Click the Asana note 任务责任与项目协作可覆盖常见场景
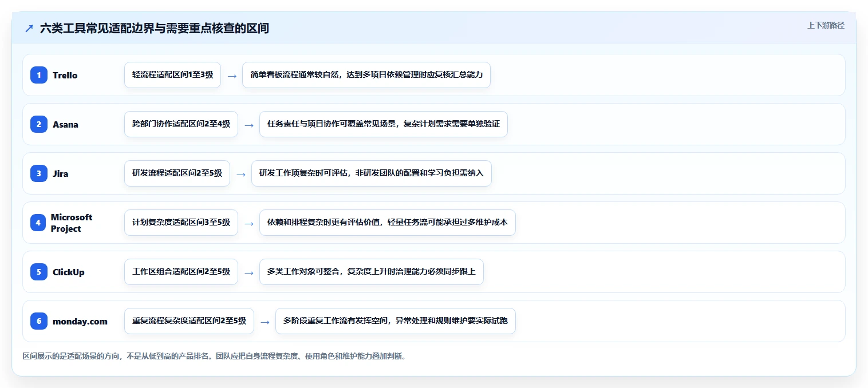 pyautogui.click(x=384, y=124)
